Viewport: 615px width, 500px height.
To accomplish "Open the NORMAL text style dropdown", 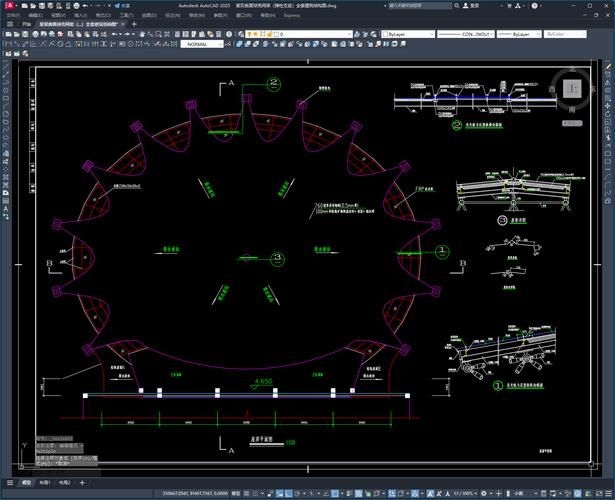I will click(203, 44).
